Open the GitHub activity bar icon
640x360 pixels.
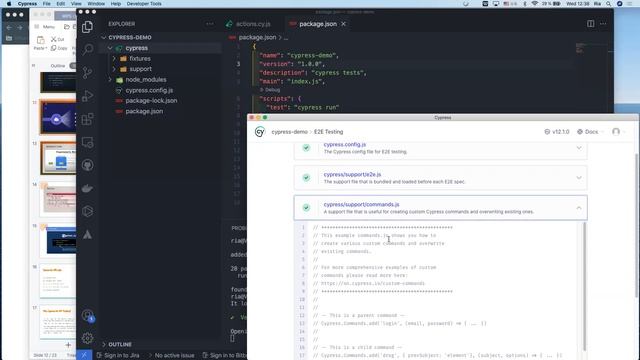87,165
